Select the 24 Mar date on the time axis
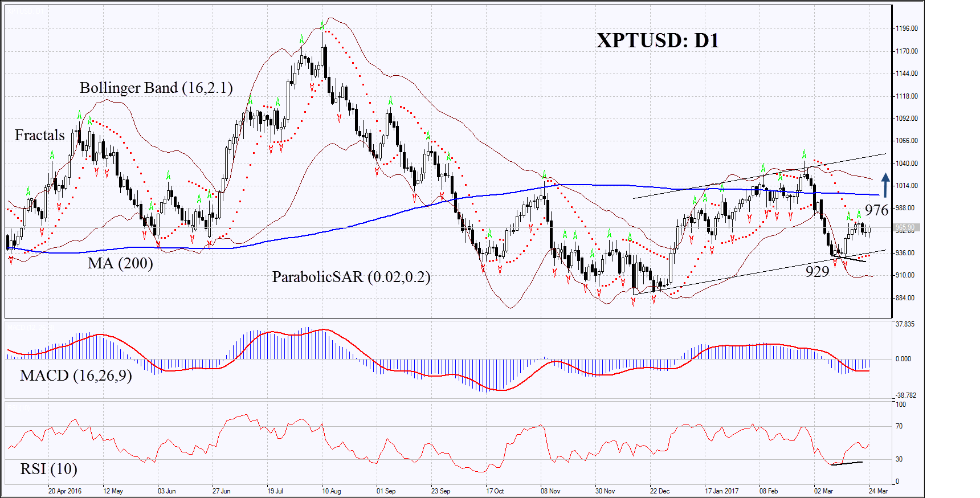This screenshot has height=498, width=980. coord(878,491)
